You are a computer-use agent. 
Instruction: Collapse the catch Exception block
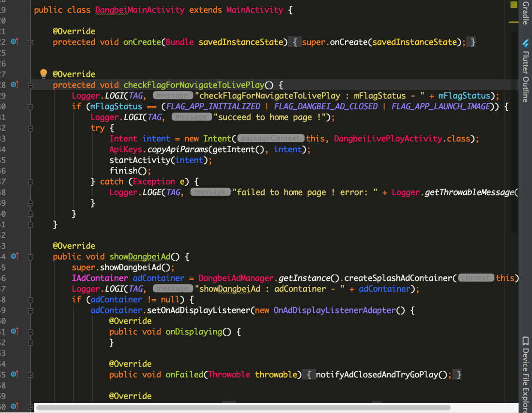click(30, 182)
